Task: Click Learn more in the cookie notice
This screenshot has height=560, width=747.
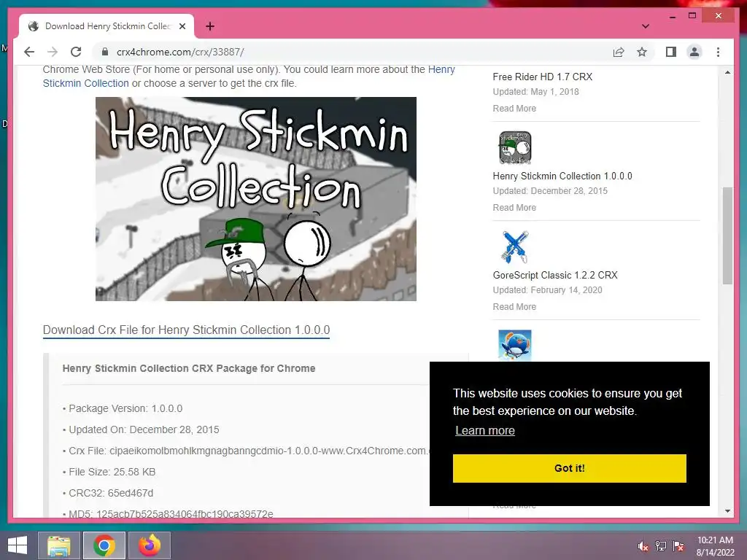Action: [485, 430]
